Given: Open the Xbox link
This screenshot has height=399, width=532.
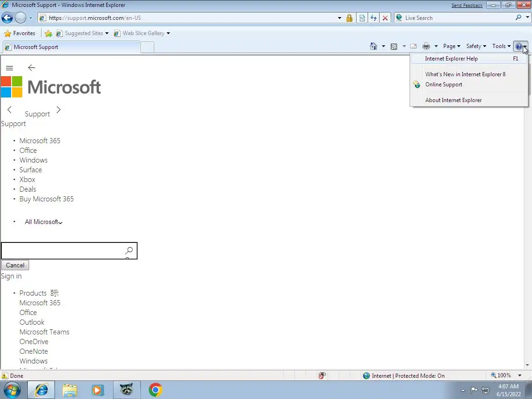Looking at the screenshot, I should tap(27, 180).
